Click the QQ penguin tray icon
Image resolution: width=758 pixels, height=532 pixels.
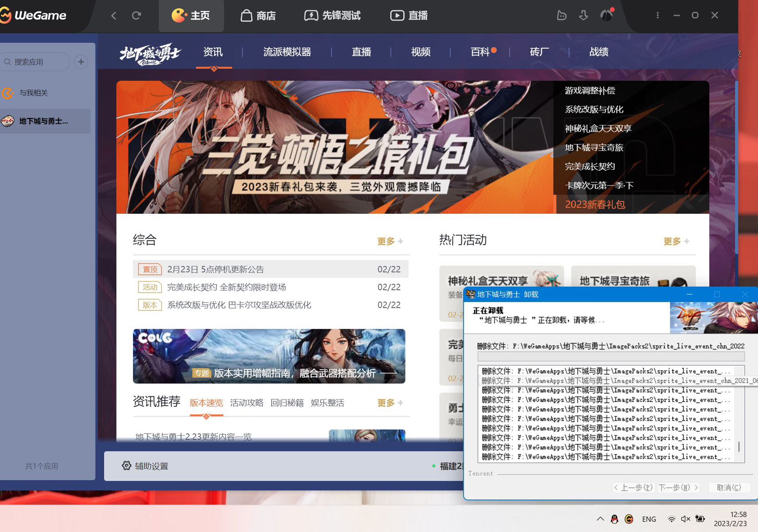(614, 519)
